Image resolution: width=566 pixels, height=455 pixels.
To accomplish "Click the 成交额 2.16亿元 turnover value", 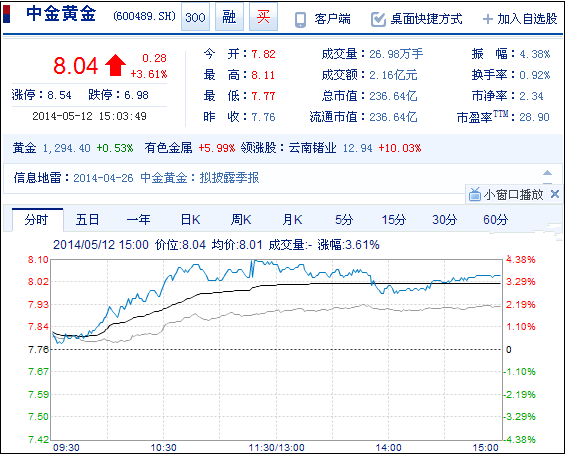I will (x=393, y=75).
